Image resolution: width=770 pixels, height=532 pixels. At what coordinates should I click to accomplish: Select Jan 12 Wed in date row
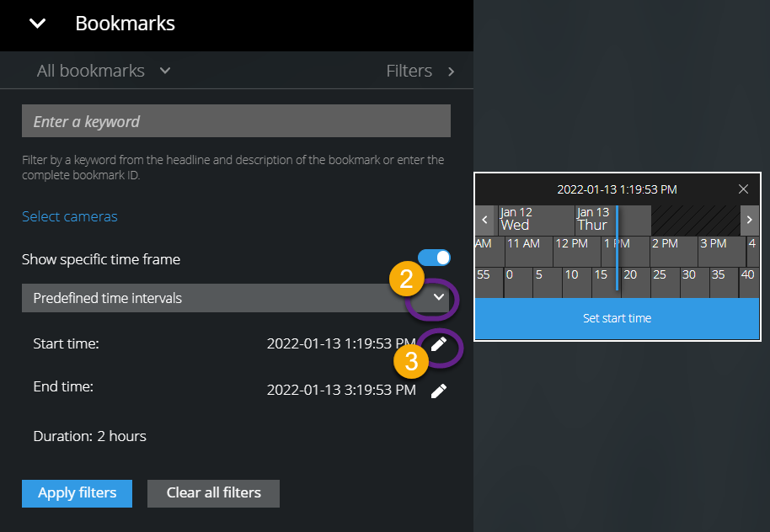click(x=537, y=220)
